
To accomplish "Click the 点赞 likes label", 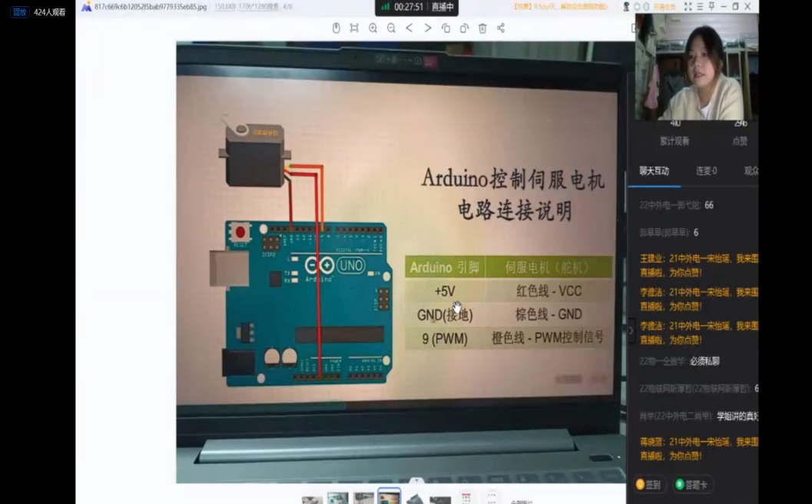I will 740,141.
